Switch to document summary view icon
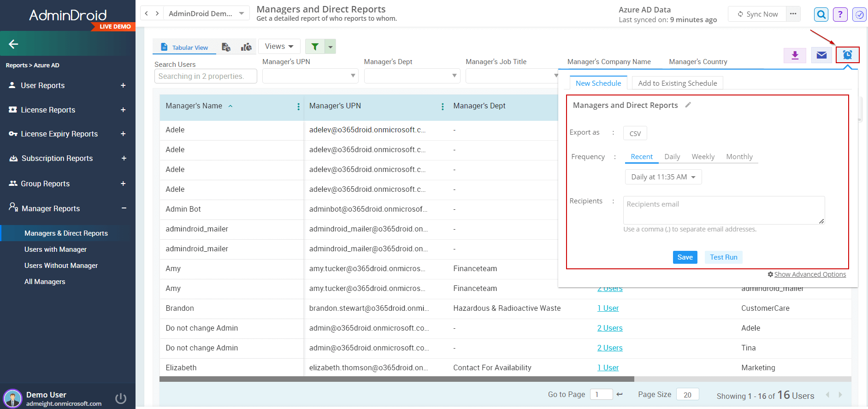The width and height of the screenshot is (868, 409). 226,47
